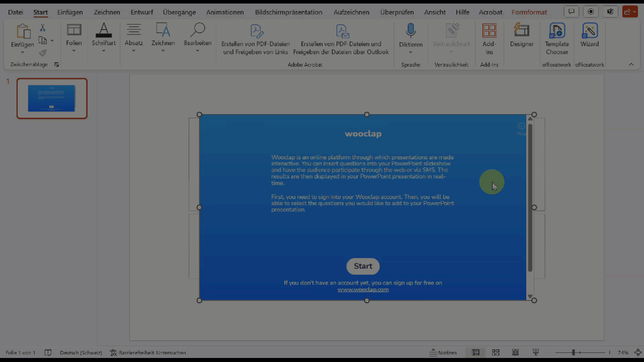Open the Acrobat tab

490,12
